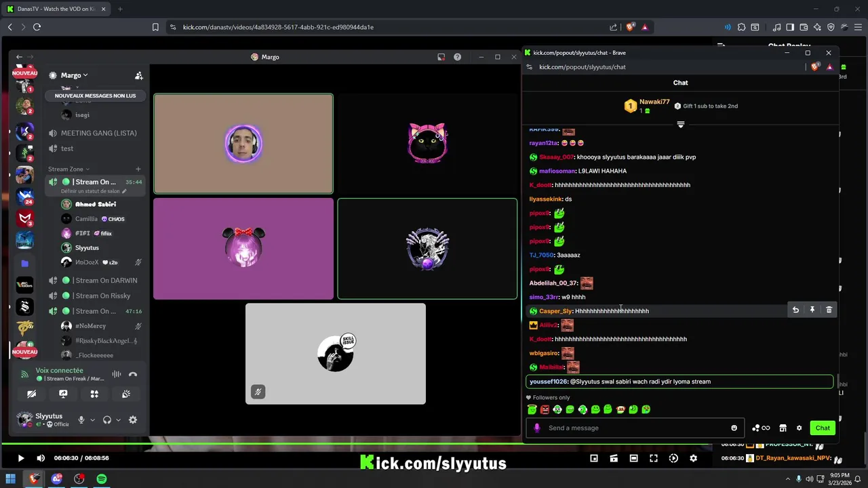Reload the Kick page in Brave
Screen dimensions: 868x488
[x=37, y=27]
